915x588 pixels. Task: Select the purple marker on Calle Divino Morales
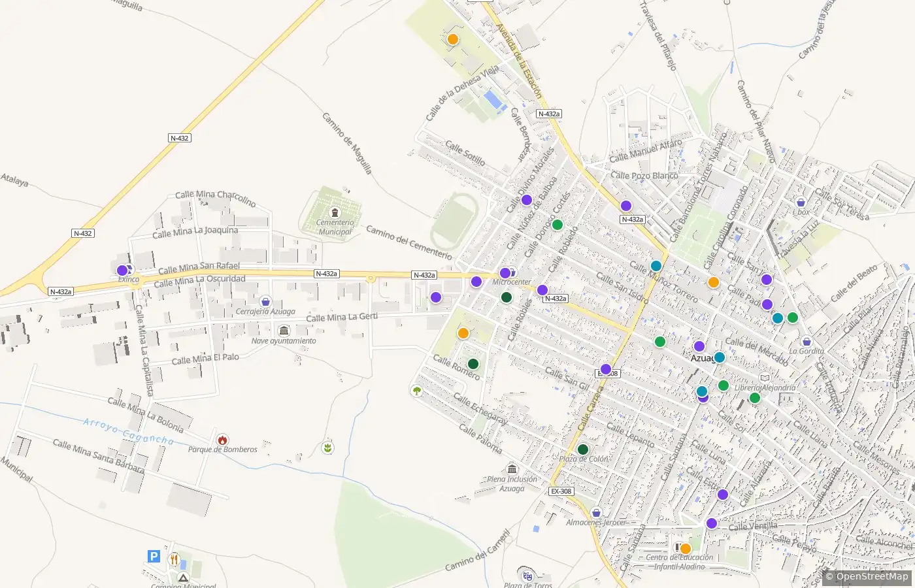[527, 200]
